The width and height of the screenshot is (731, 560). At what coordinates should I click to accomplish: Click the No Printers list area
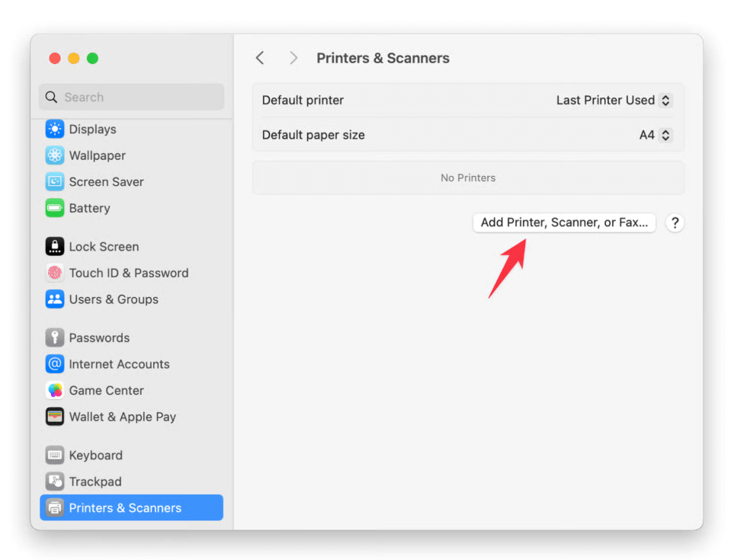[468, 178]
